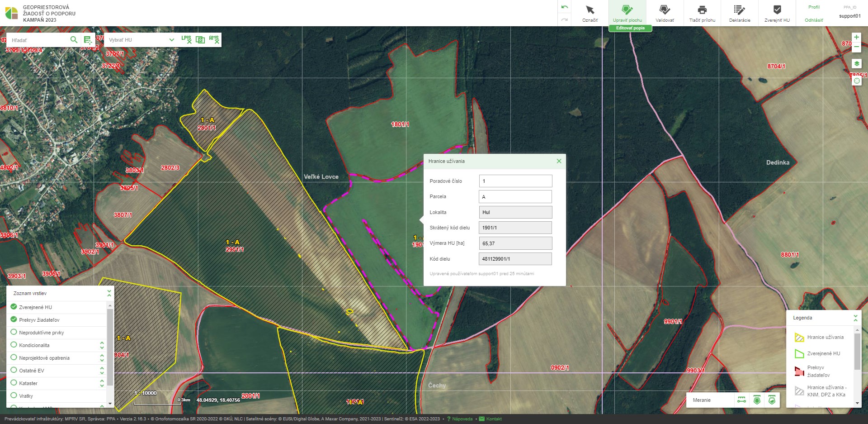Click the Poradové číslo input field
This screenshot has width=868, height=424.
tap(515, 181)
